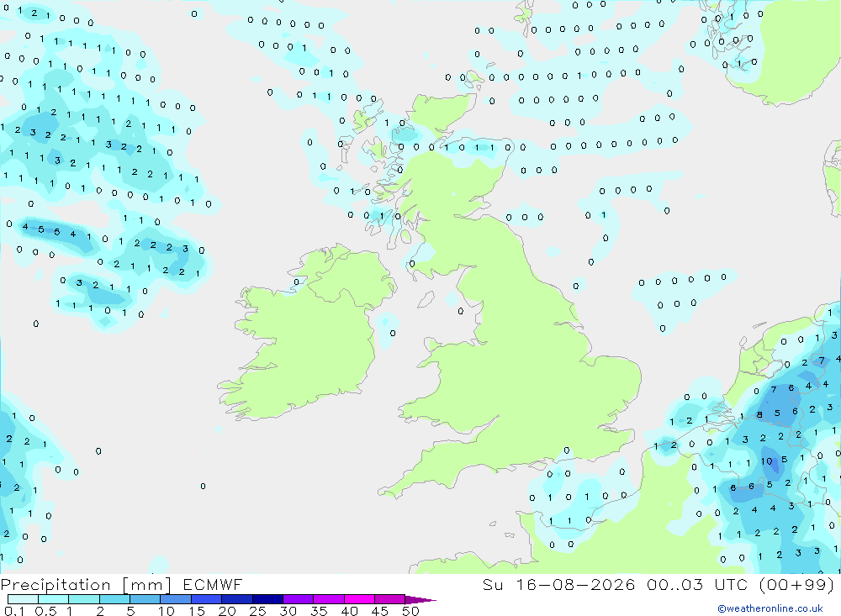Click the '25' legend scale label
Viewport: 841px width, 616px height.
tap(257, 611)
